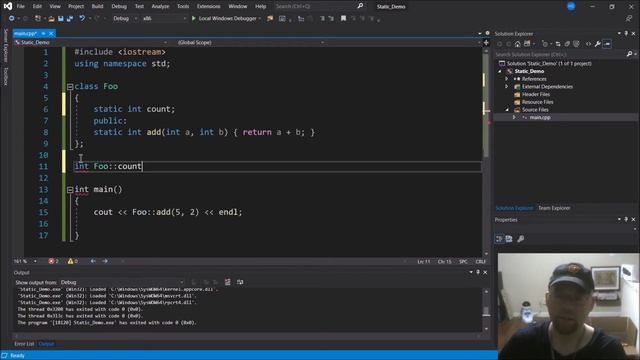Screen dimensions: 640x360
Task: Open Server Explorer side tab
Action: pyautogui.click(x=5, y=45)
